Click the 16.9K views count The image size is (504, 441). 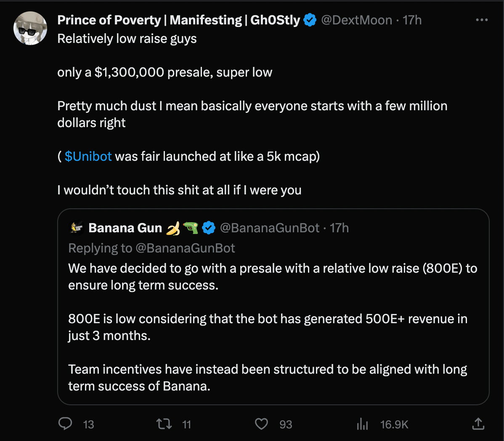click(394, 425)
